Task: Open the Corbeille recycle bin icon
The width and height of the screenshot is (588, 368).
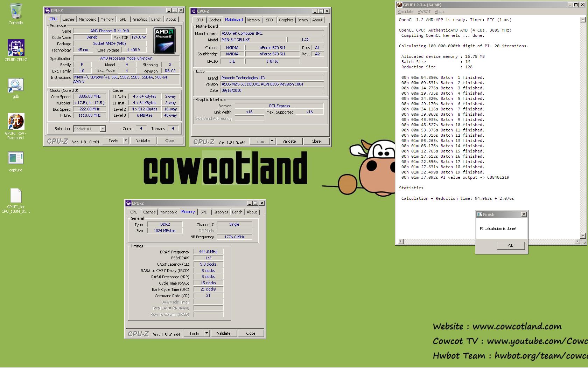Action: pyautogui.click(x=16, y=11)
